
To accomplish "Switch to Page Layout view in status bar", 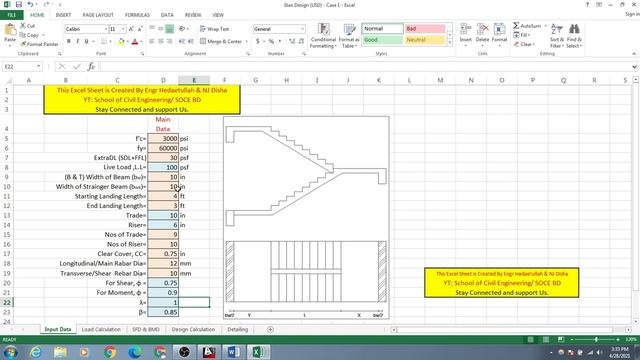I will pyautogui.click(x=546, y=340).
